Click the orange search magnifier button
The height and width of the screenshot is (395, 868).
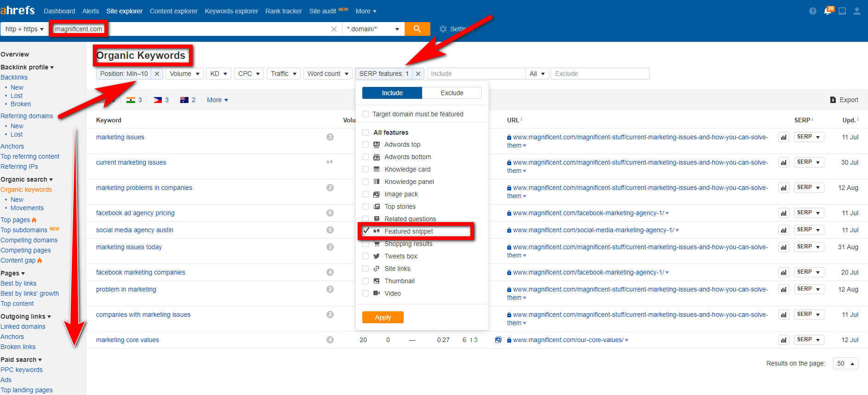click(417, 29)
